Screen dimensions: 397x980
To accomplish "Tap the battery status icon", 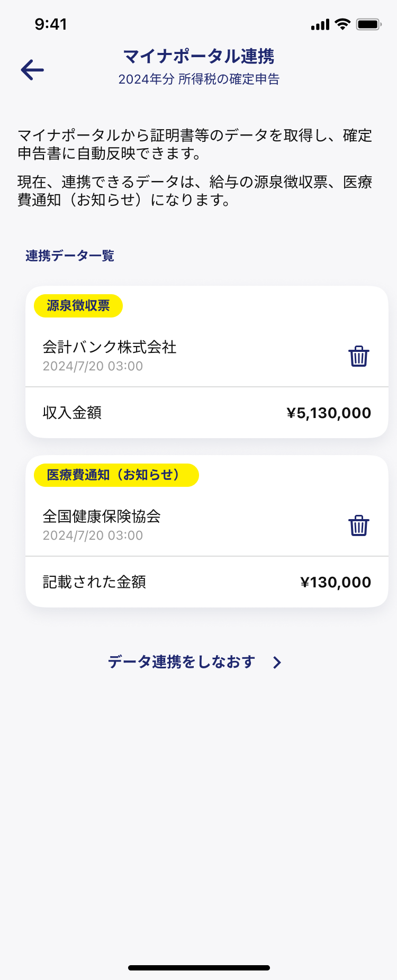I will (369, 24).
